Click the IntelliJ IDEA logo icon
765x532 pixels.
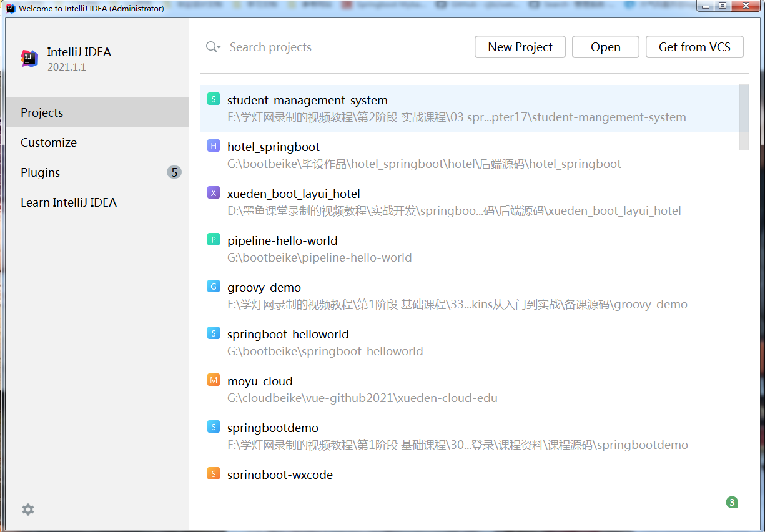tap(29, 59)
